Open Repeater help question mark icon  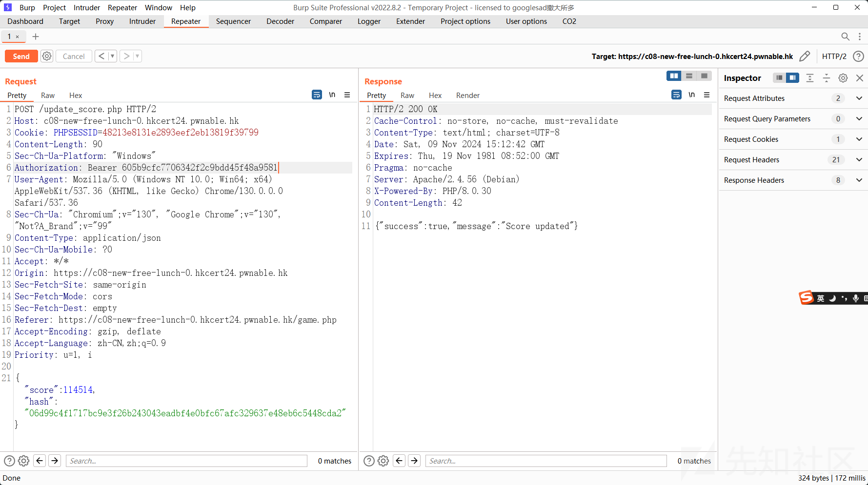[858, 57]
